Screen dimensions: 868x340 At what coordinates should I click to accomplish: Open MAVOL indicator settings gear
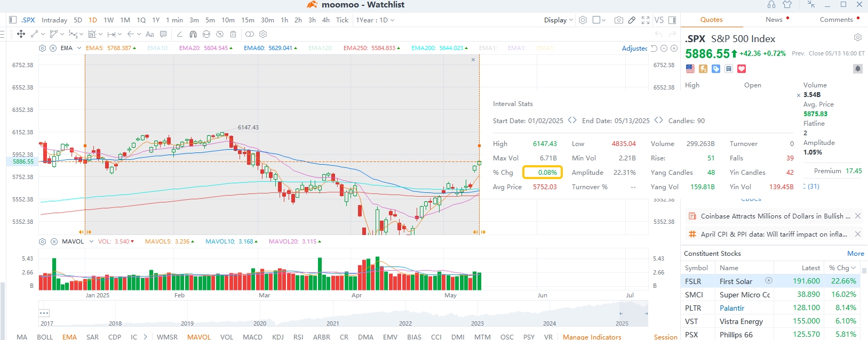pos(43,241)
